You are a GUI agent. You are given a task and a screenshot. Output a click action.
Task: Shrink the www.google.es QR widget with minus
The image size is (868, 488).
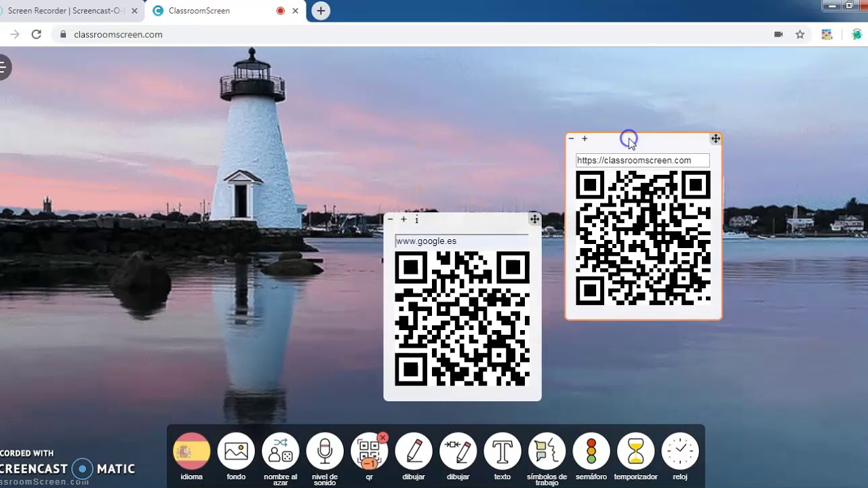(391, 219)
